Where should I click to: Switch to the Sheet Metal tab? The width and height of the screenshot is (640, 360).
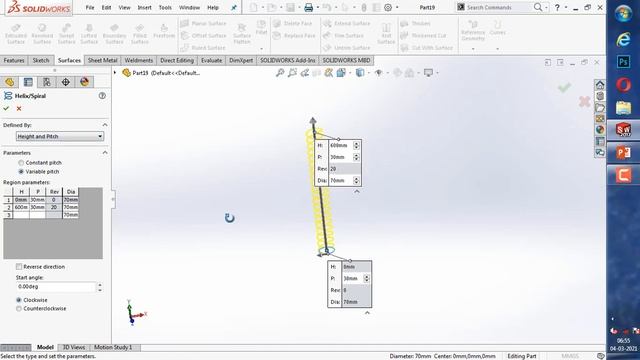(102, 60)
